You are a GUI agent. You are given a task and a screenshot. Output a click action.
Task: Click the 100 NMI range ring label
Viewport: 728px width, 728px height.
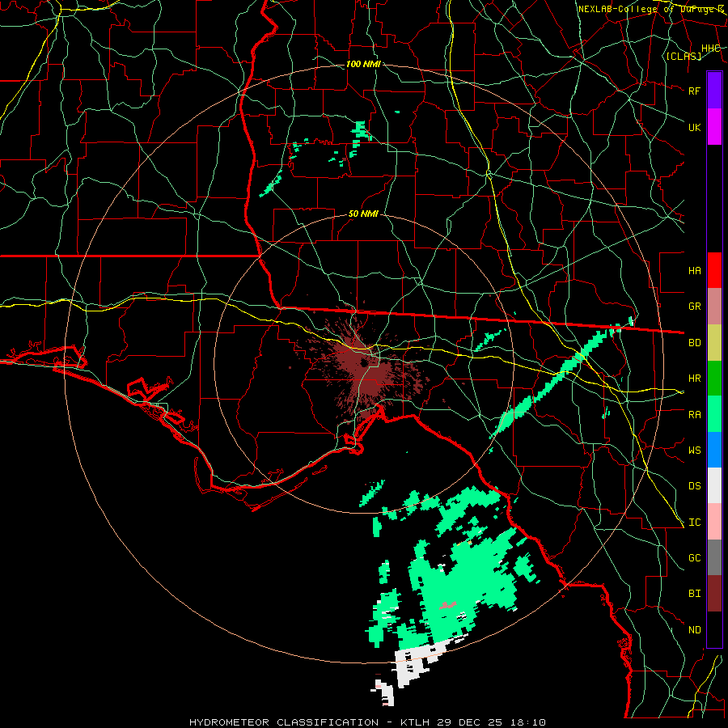click(363, 64)
